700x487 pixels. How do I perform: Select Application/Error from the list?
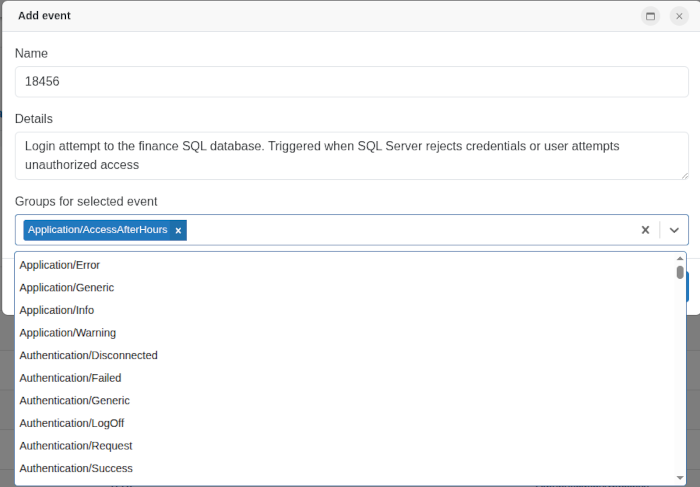[60, 265]
